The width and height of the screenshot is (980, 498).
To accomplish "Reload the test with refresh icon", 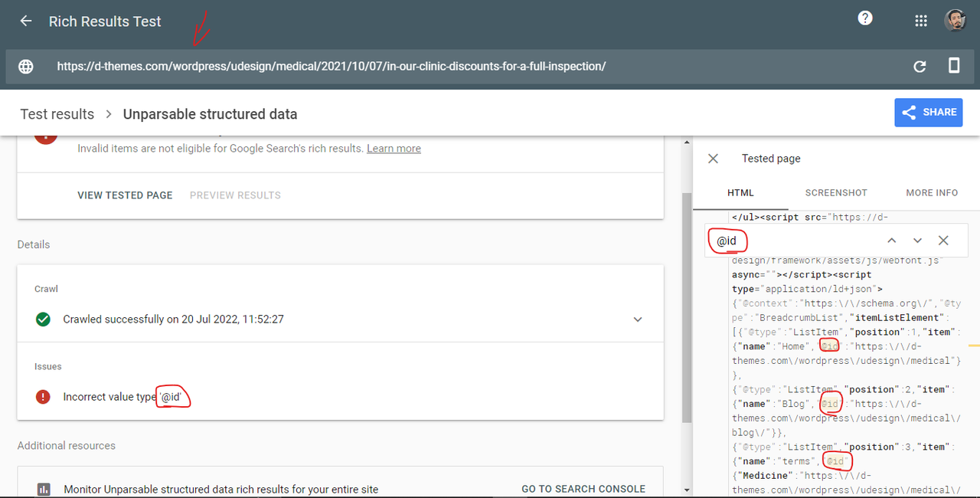I will click(920, 67).
